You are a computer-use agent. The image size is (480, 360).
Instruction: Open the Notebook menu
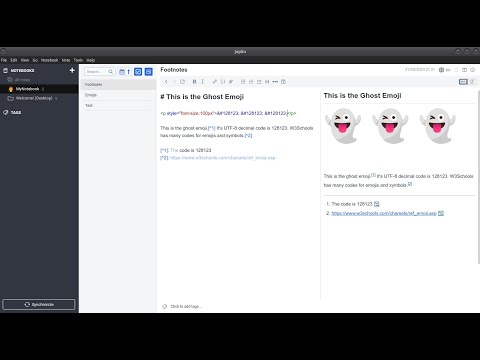coord(49,60)
